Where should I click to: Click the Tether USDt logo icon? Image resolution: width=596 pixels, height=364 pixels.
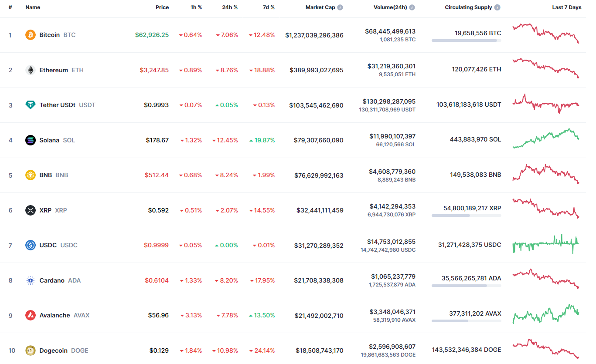coord(31,105)
